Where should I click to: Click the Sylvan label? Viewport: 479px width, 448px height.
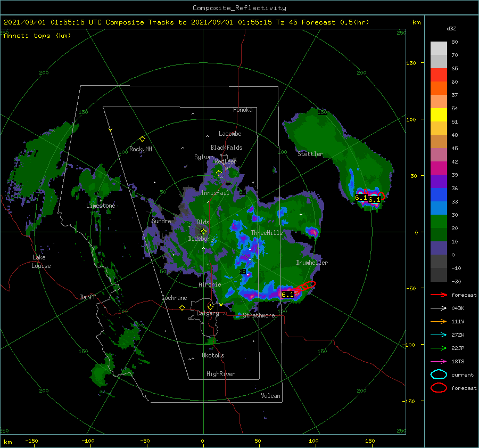tap(204, 157)
